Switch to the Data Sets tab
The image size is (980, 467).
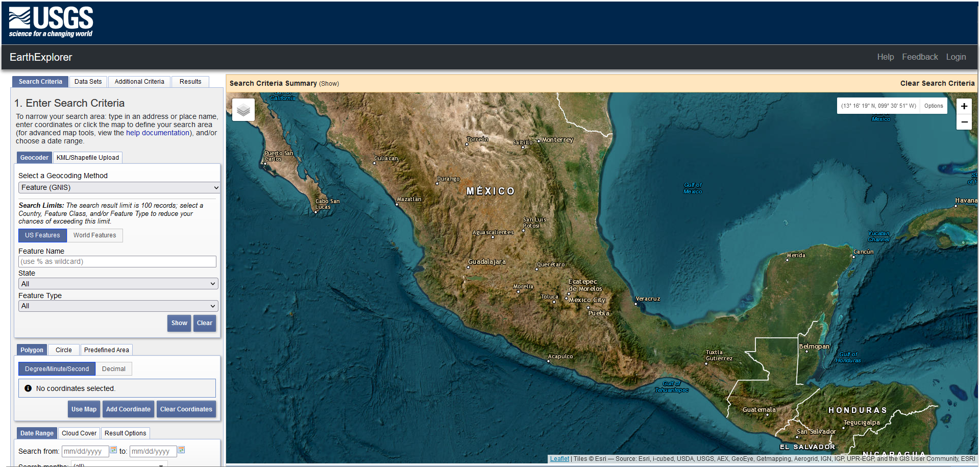click(x=88, y=82)
